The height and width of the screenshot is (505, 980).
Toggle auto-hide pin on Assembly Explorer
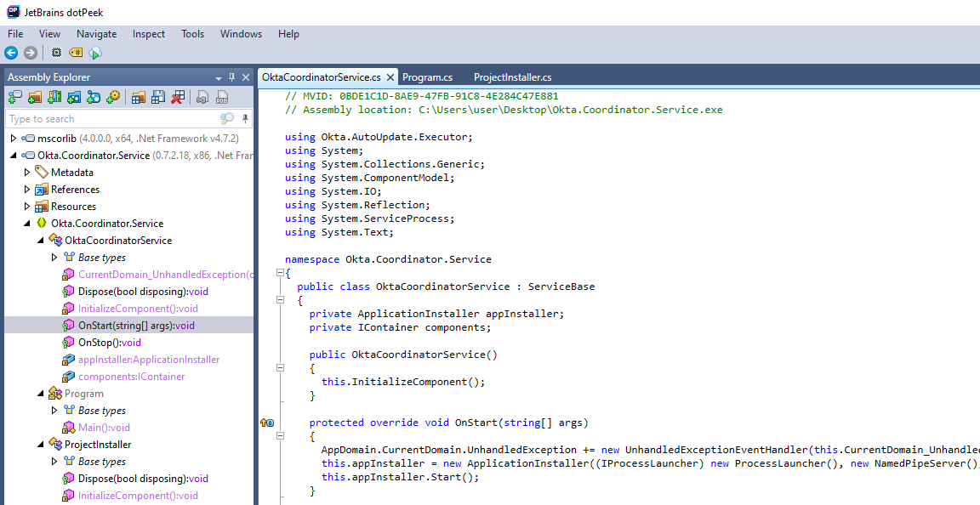pyautogui.click(x=232, y=77)
